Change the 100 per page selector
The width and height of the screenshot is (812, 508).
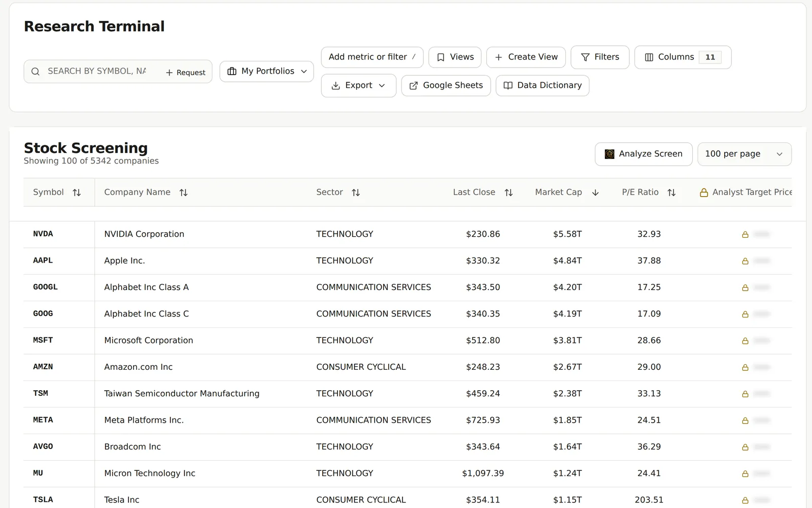(745, 154)
